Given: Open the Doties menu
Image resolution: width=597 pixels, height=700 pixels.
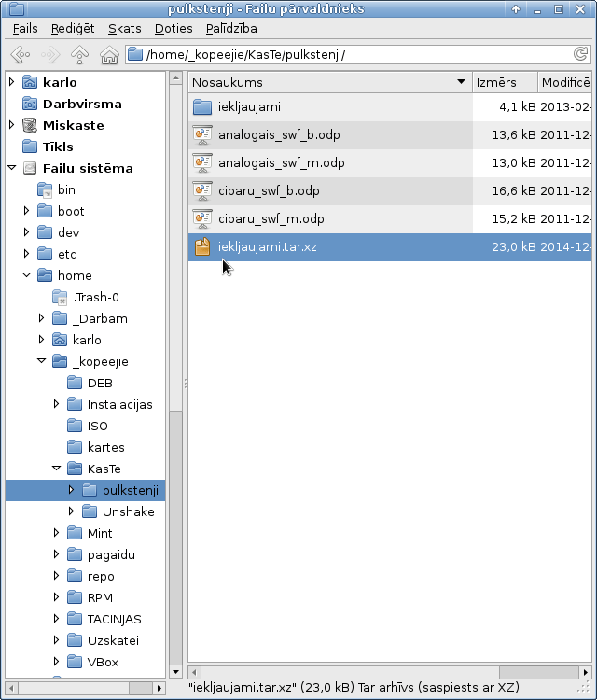Looking at the screenshot, I should pyautogui.click(x=174, y=29).
